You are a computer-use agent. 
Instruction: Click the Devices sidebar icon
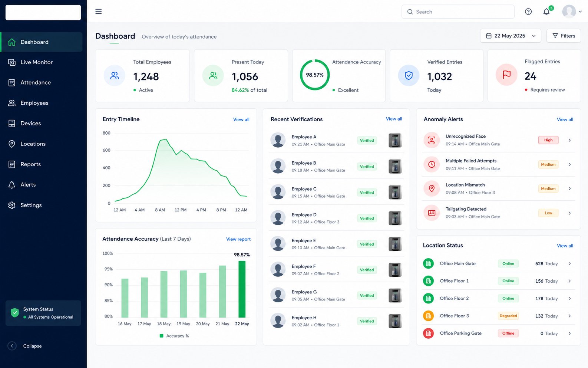click(x=12, y=124)
